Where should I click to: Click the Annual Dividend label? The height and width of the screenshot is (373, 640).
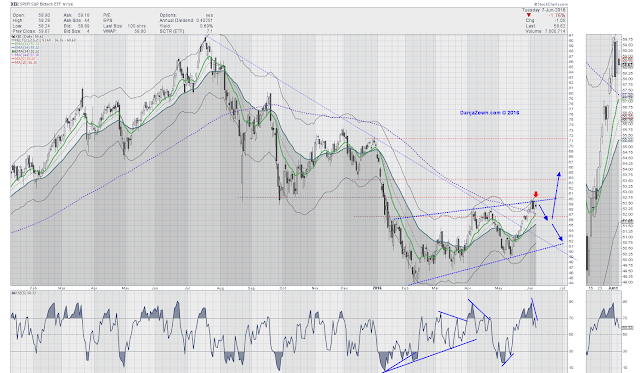pyautogui.click(x=176, y=20)
